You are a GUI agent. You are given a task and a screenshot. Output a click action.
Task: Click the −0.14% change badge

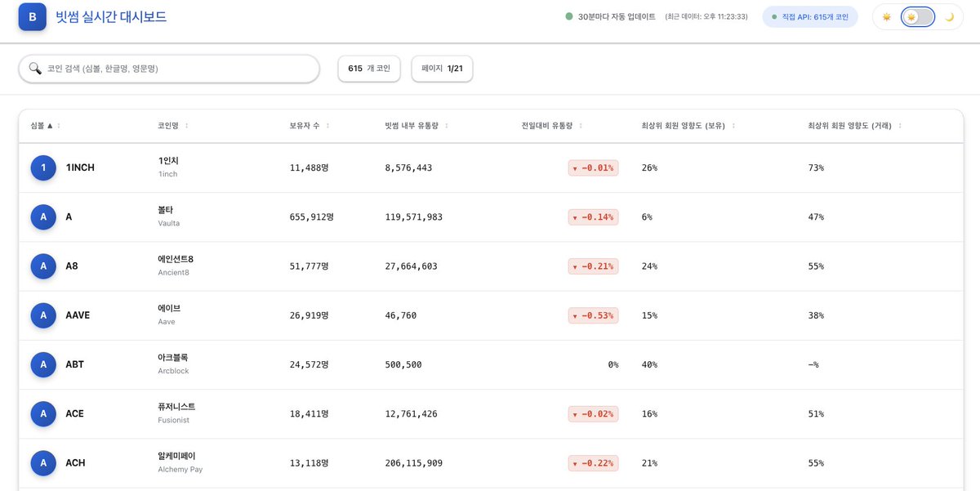(594, 216)
